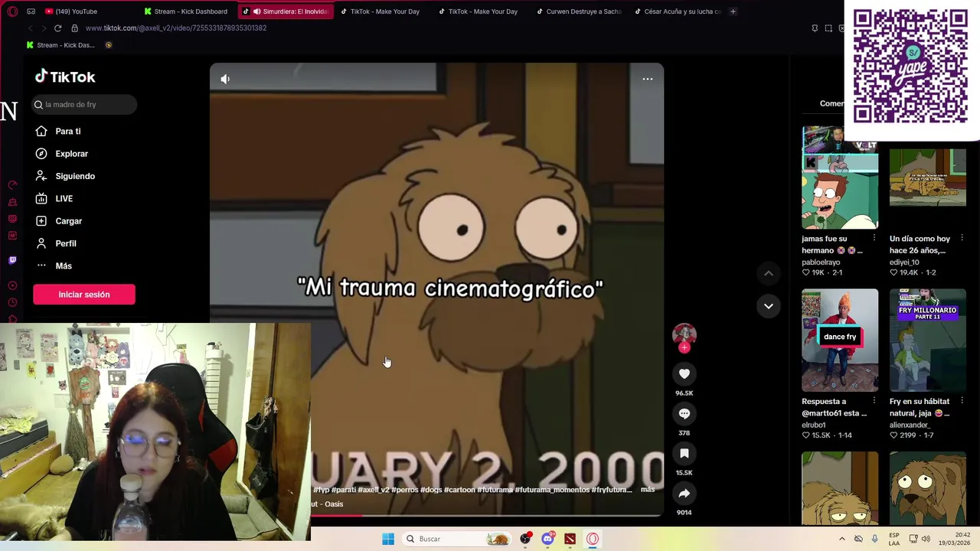Open Dota 2 taskbar icon
This screenshot has width=980, height=551.
click(x=570, y=539)
